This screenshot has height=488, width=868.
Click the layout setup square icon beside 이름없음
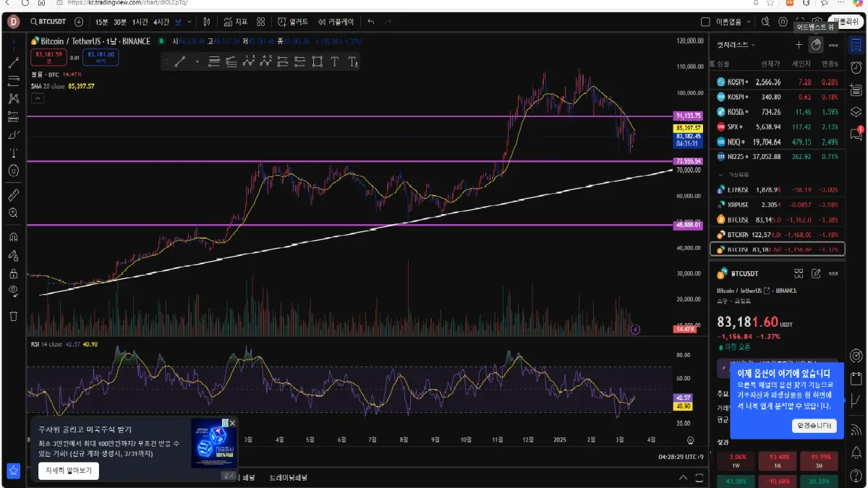(705, 22)
